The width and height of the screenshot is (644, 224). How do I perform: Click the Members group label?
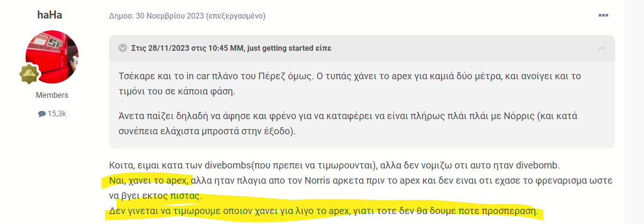(x=52, y=95)
